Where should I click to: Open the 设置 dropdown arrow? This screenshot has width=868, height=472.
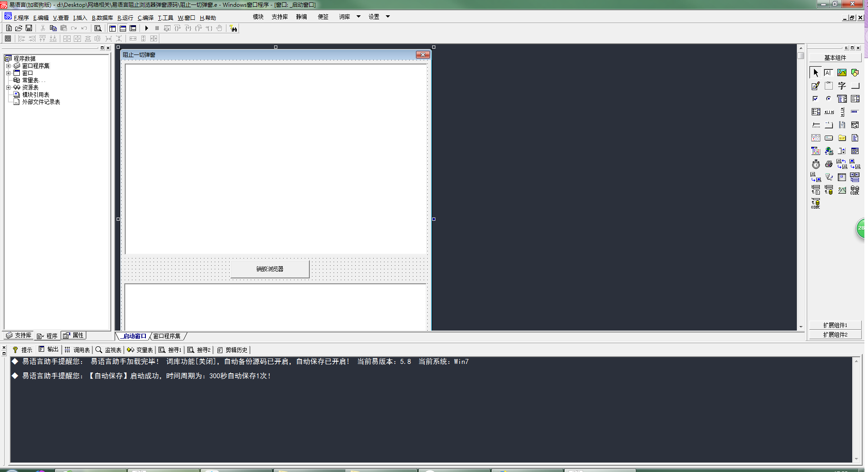point(388,17)
